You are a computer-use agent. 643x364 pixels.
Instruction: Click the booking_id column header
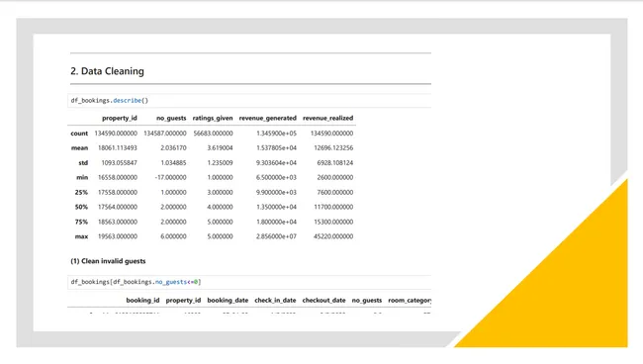(x=142, y=301)
